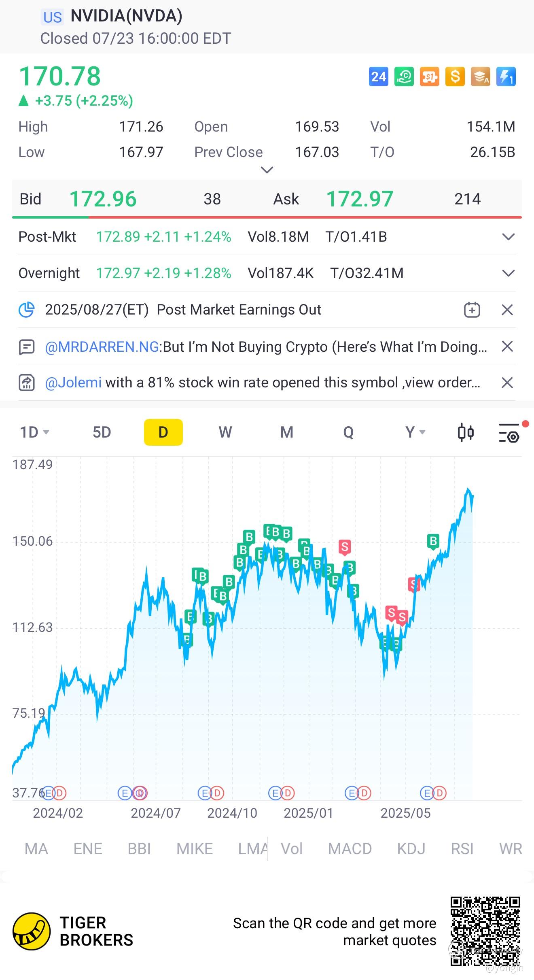Tap the blue lightning bolt badge
Screen dimensions: 534x980
(x=506, y=77)
